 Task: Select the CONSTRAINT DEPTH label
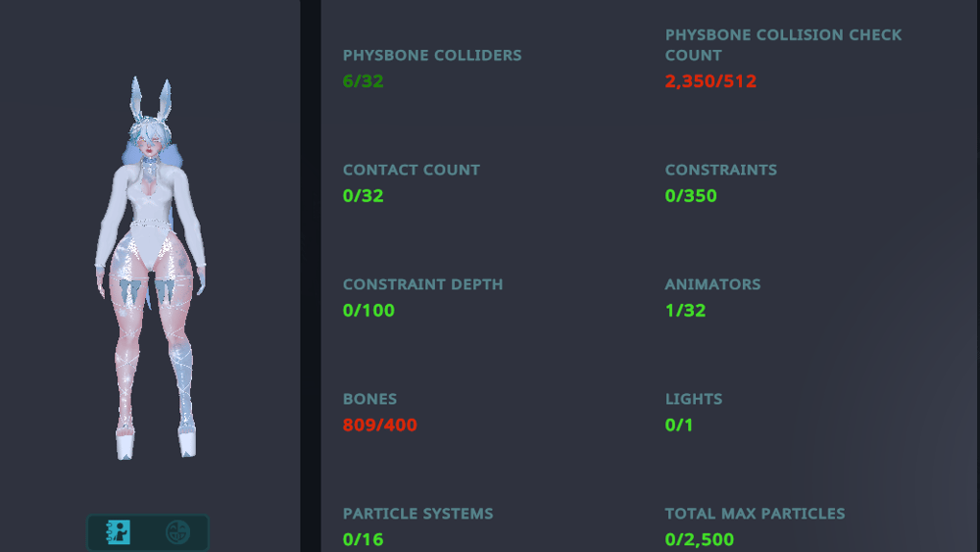[422, 284]
